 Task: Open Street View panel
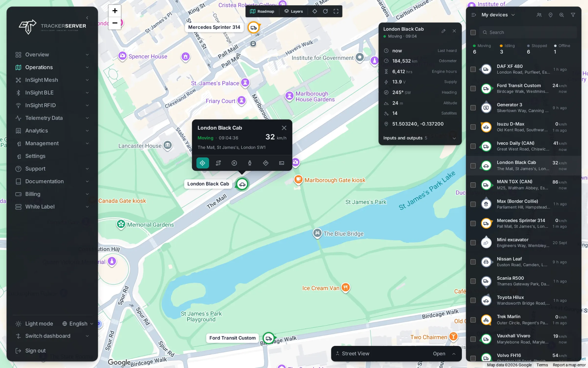396,354
